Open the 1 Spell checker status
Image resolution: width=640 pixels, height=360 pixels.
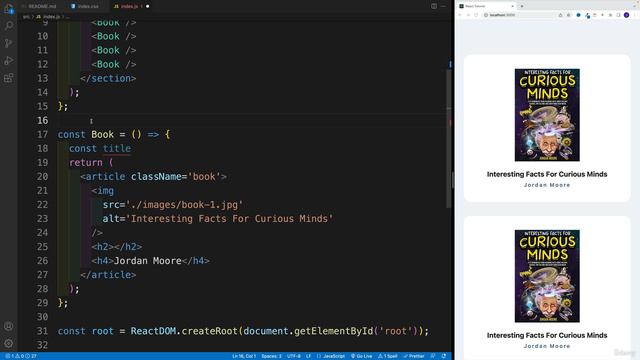(388, 356)
